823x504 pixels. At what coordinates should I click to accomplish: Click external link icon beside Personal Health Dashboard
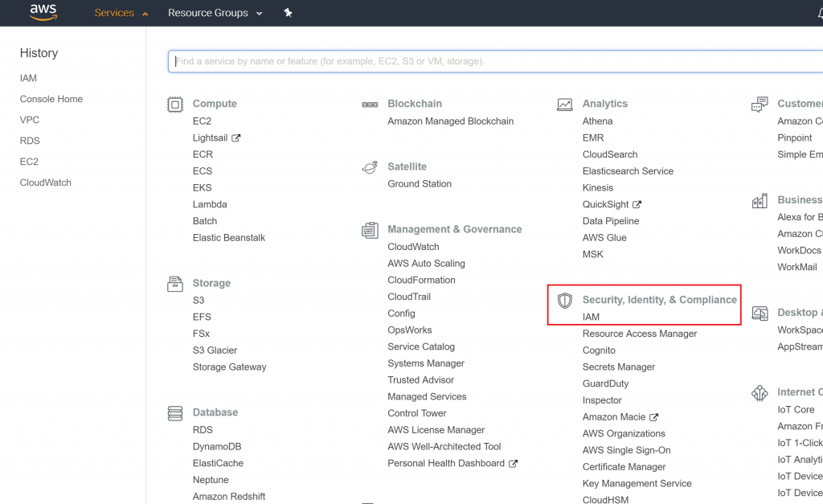[513, 463]
